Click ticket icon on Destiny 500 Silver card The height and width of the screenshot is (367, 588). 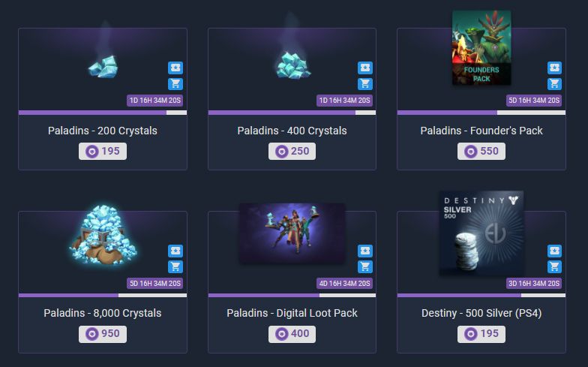click(x=554, y=251)
